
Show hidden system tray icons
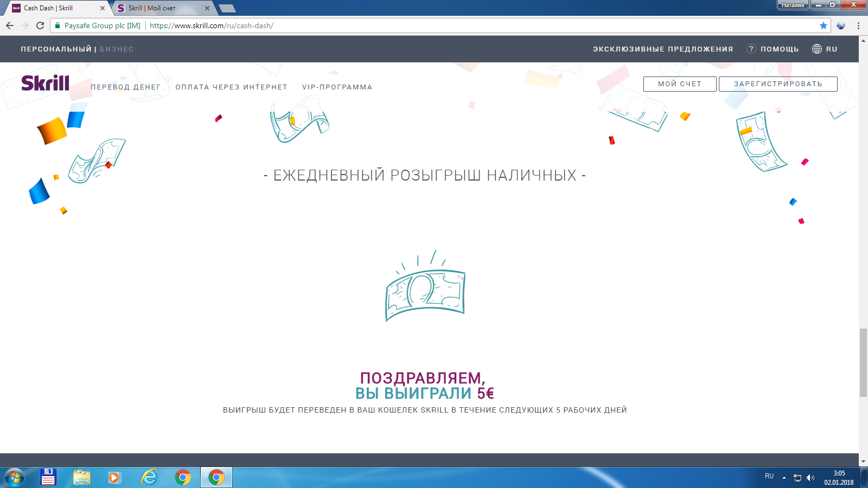[784, 478]
